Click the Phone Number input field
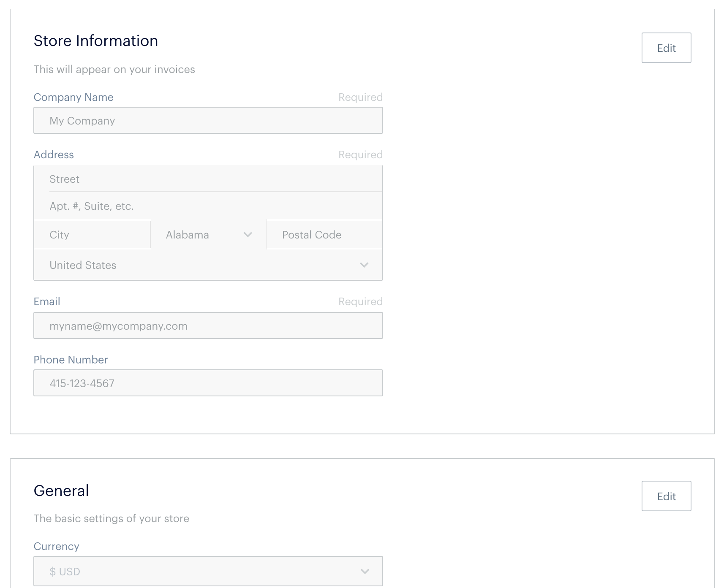Image resolution: width=724 pixels, height=588 pixels. (x=208, y=383)
